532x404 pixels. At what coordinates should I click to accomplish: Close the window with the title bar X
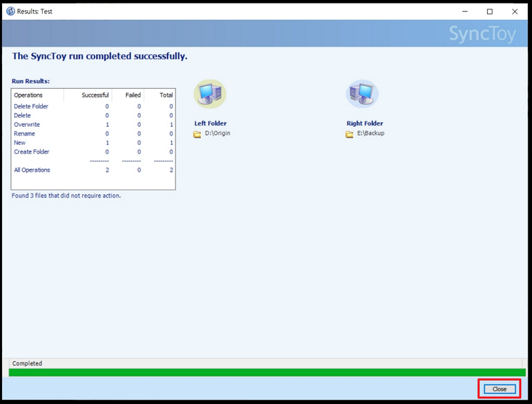point(515,11)
